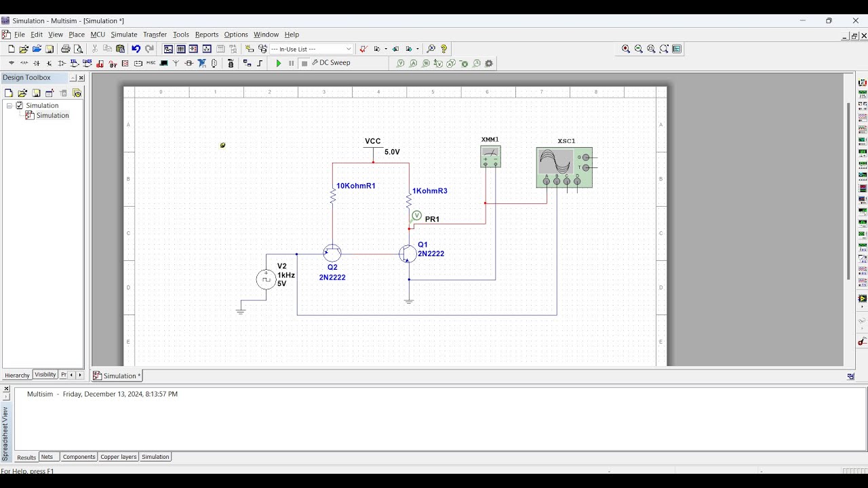Open the Transfer menu
The height and width of the screenshot is (488, 868).
click(155, 35)
